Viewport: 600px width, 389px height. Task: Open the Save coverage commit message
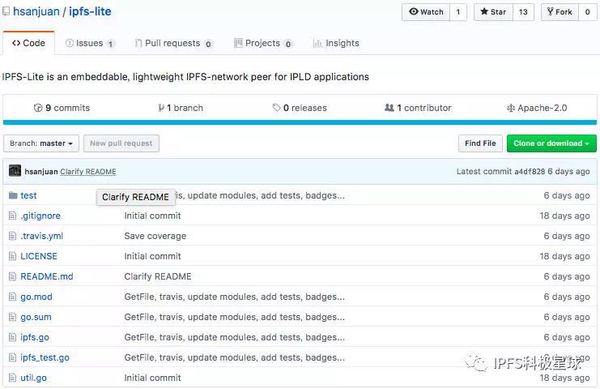(x=155, y=236)
